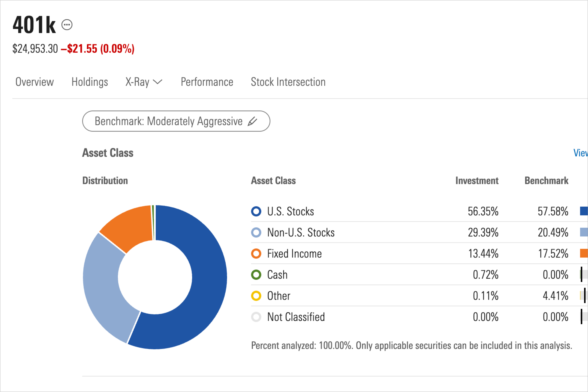Viewport: 588px width, 392px height.
Task: Edit the benchmark using the pencil icon
Action: pyautogui.click(x=253, y=121)
